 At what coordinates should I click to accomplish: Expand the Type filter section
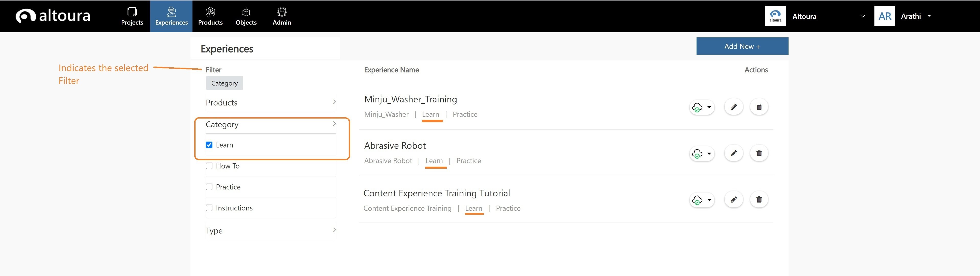click(271, 230)
